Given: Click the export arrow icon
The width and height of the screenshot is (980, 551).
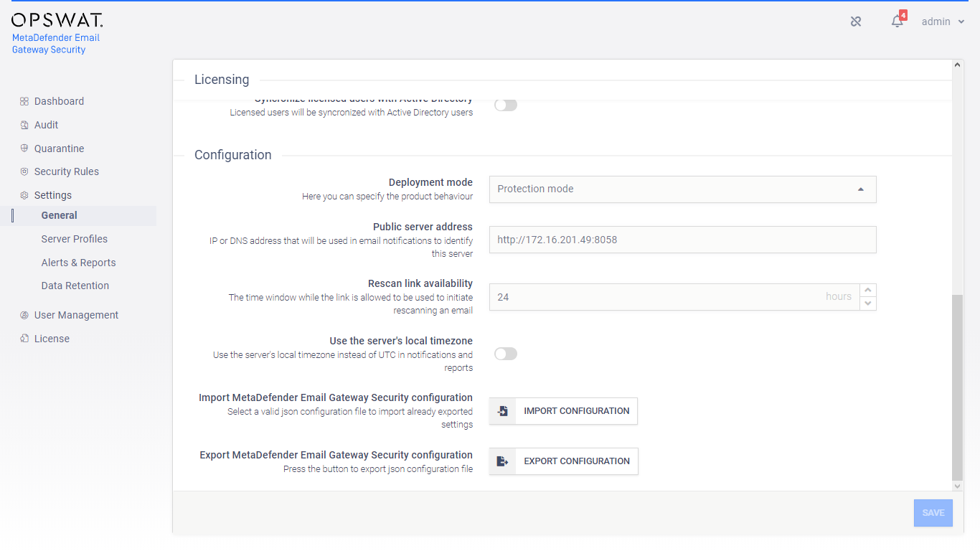Looking at the screenshot, I should [x=503, y=461].
